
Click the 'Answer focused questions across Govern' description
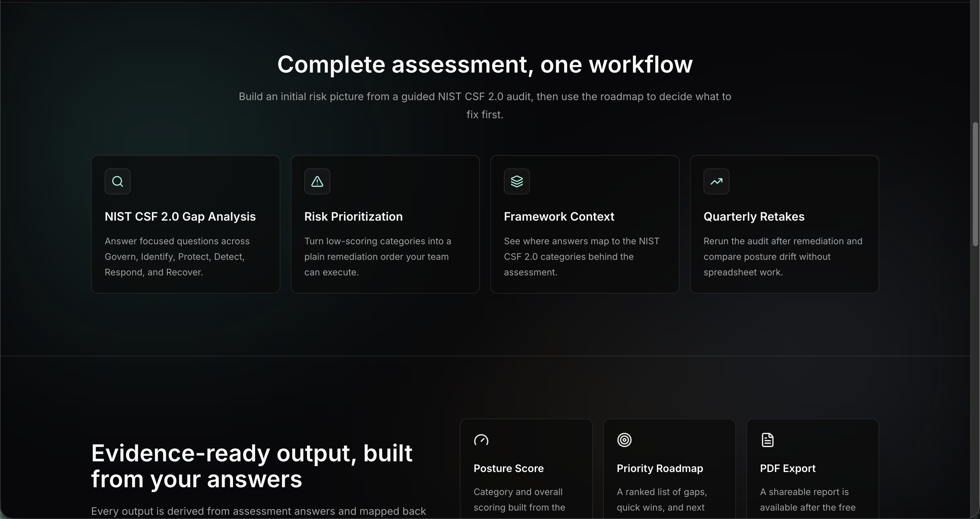click(177, 257)
